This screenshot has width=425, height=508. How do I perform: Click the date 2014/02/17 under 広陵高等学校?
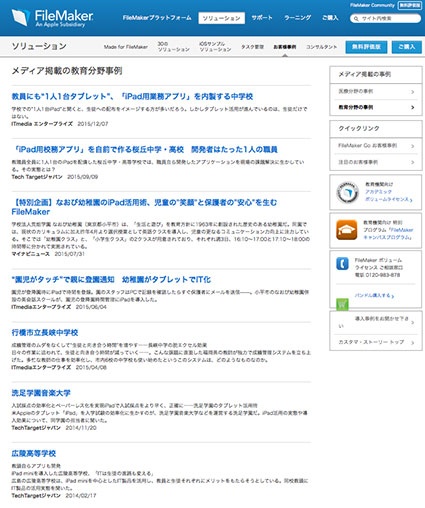click(x=81, y=495)
